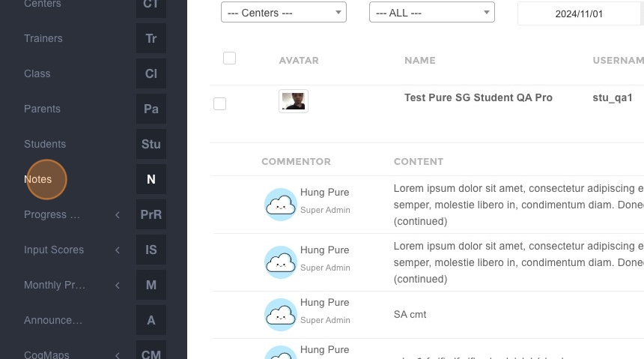Click cloud avatar of second Lorem comment

(x=281, y=262)
